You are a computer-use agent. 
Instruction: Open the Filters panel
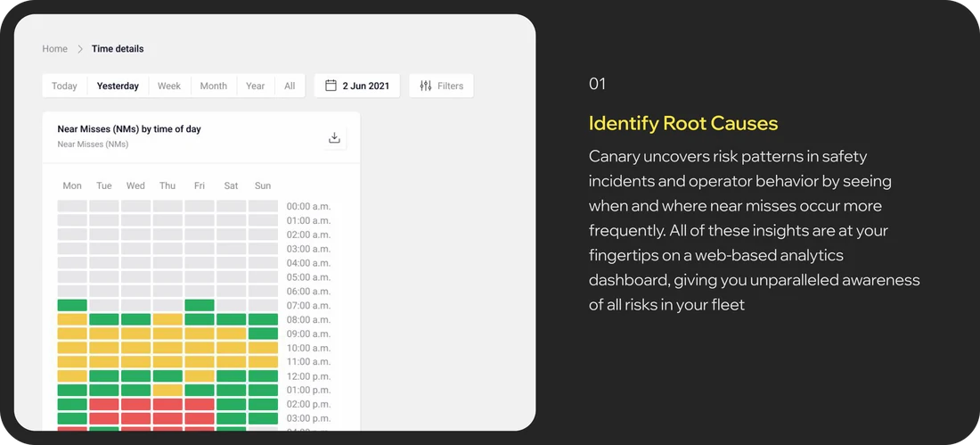tap(441, 86)
